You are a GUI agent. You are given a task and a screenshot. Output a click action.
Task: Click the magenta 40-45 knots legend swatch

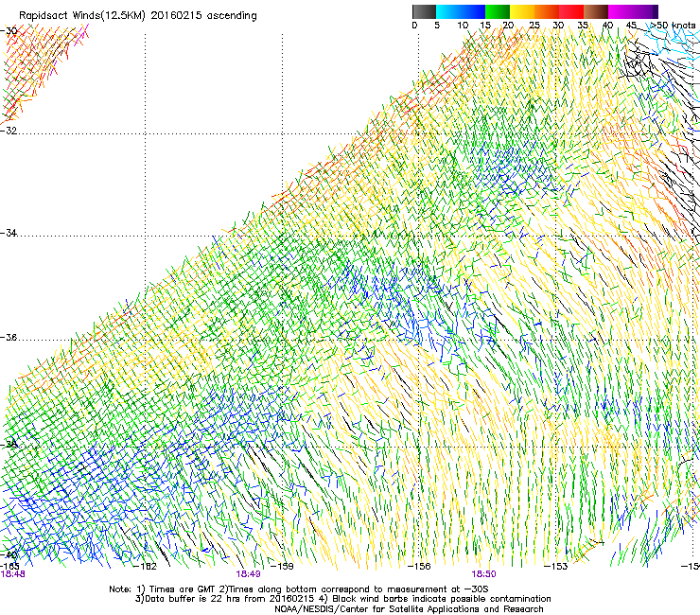point(621,11)
